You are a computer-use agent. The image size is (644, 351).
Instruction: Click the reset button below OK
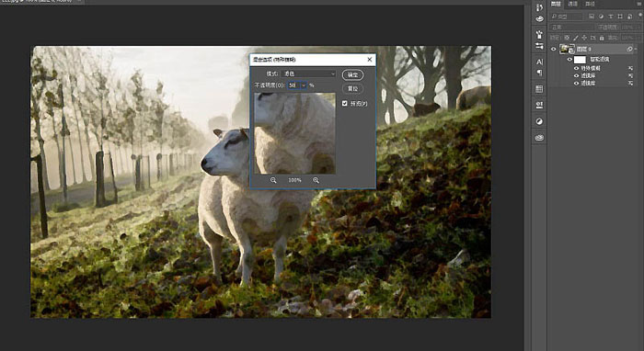coord(352,88)
